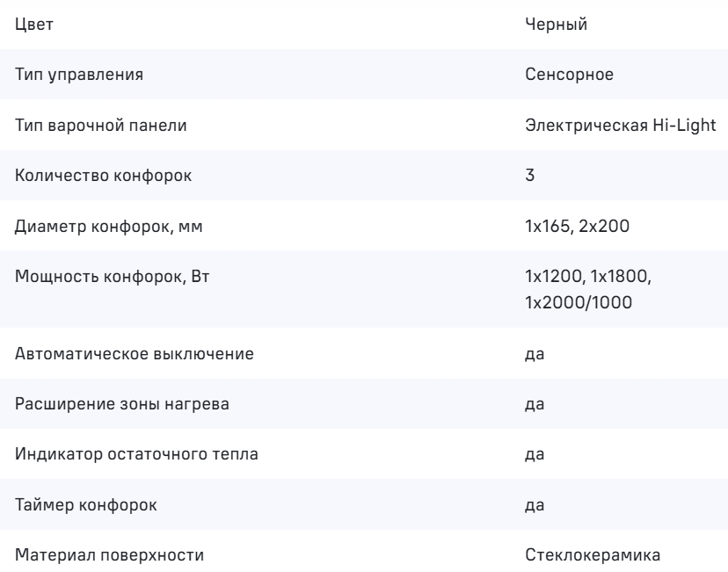Click the burner count value "3"
The width and height of the screenshot is (728, 572).
(x=529, y=176)
